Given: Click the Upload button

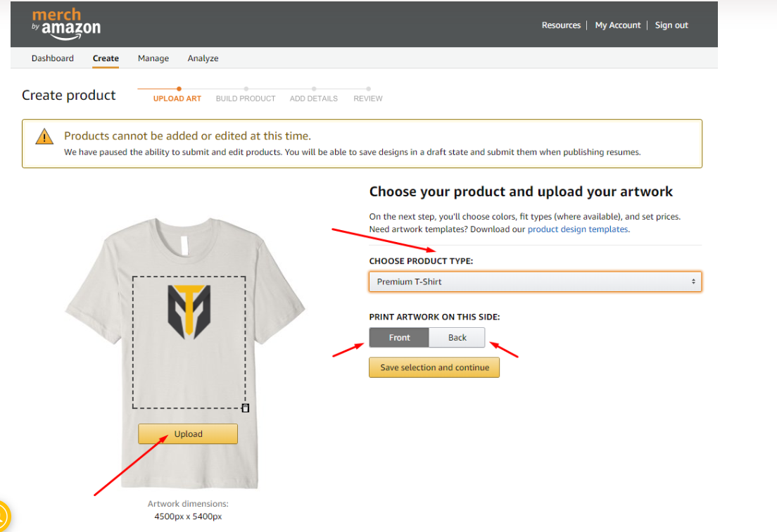Looking at the screenshot, I should (x=188, y=434).
